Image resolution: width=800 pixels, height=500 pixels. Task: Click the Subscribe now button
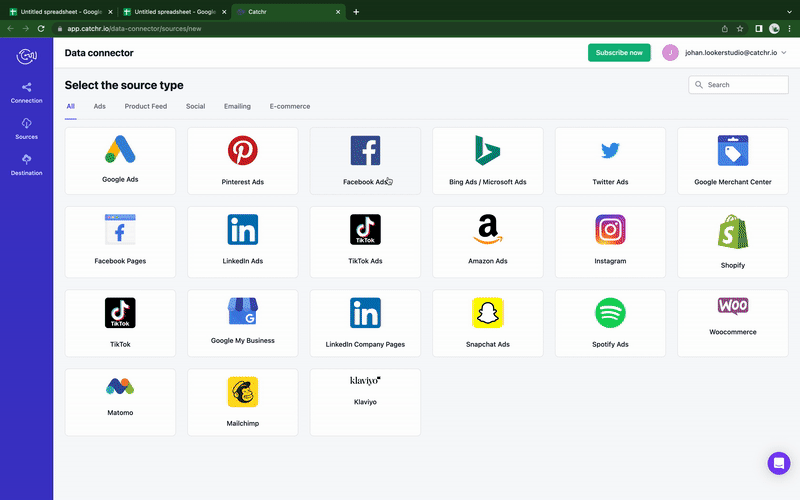pos(619,53)
